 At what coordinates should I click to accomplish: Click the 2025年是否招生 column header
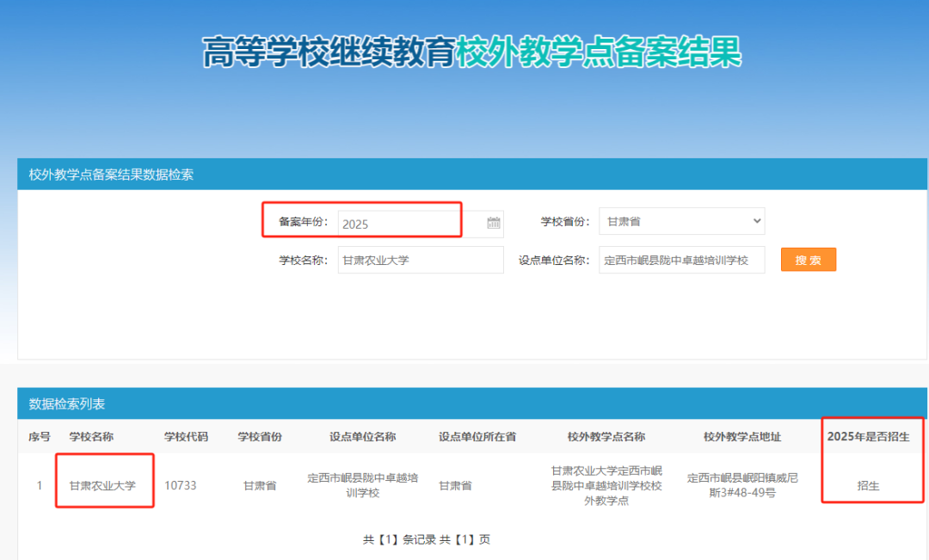(x=868, y=437)
